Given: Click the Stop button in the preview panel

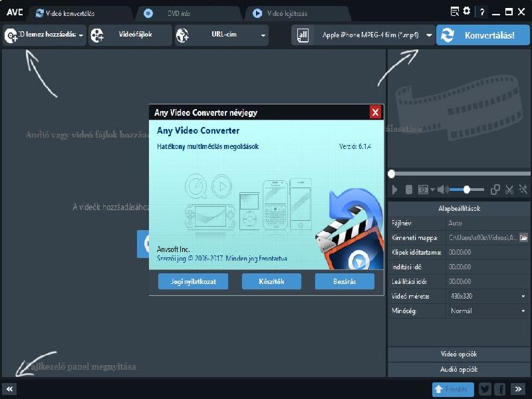Looking at the screenshot, I should click(x=409, y=190).
